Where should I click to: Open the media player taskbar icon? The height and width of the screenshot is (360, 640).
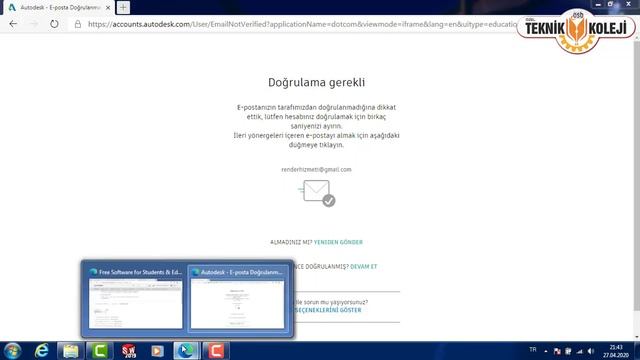[x=157, y=351]
